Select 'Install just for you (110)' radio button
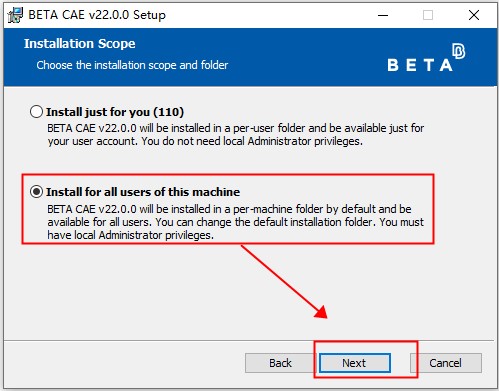Screen dimensions: 499x391 tap(36, 112)
